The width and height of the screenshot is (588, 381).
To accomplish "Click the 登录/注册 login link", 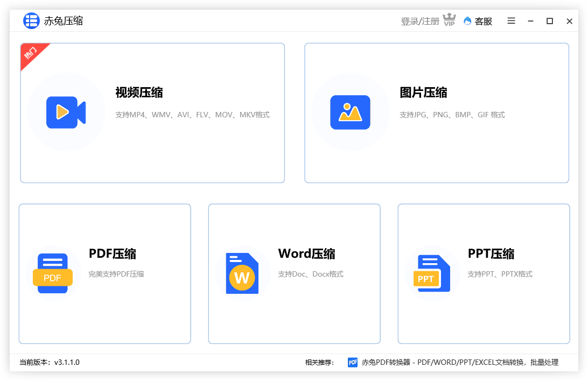I will click(x=419, y=22).
